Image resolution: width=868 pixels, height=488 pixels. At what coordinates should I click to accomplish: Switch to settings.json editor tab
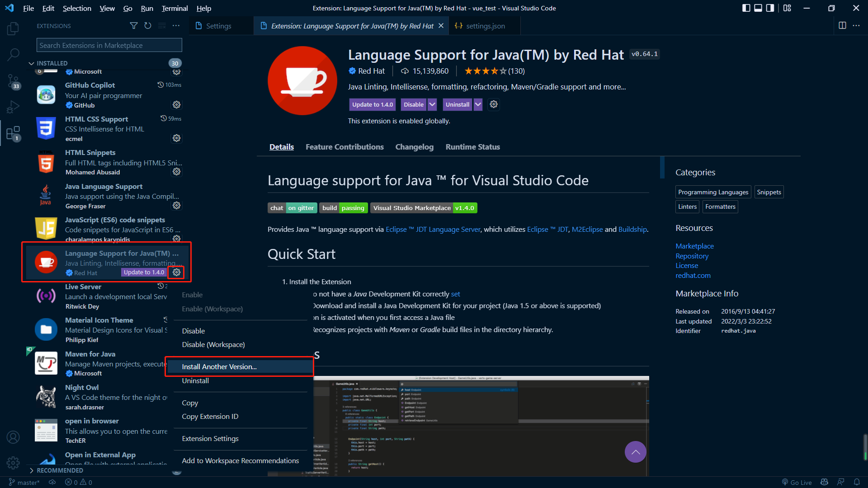(x=485, y=26)
